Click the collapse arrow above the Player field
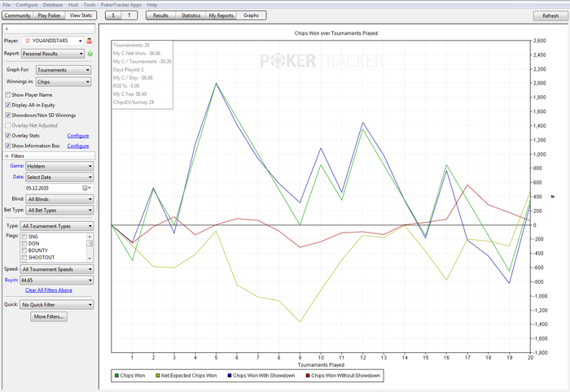 coord(7,28)
